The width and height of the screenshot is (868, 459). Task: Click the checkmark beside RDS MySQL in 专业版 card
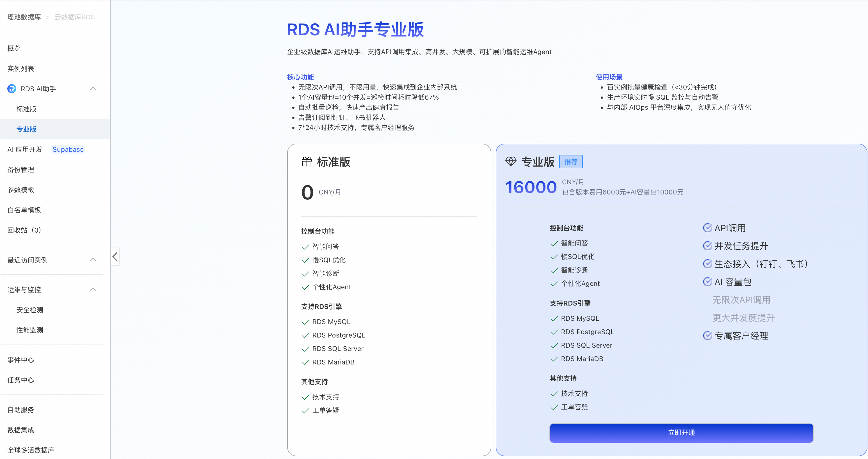554,318
